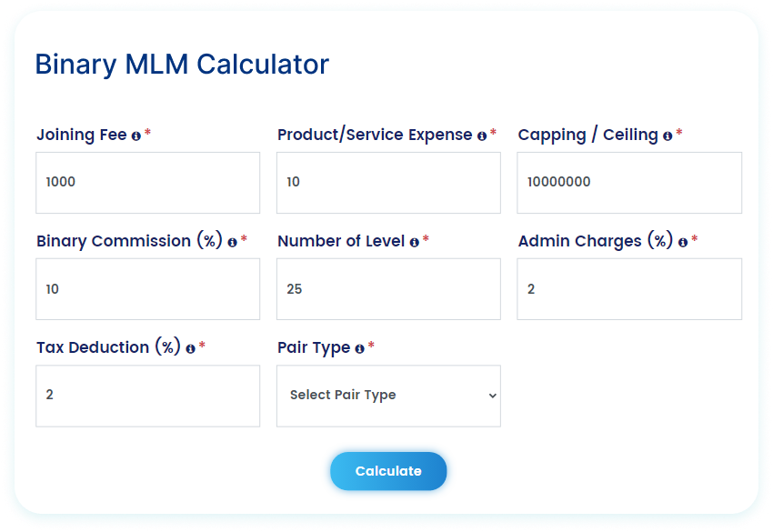Focus the Joining Fee input field
The height and width of the screenshot is (532, 773).
pos(147,182)
